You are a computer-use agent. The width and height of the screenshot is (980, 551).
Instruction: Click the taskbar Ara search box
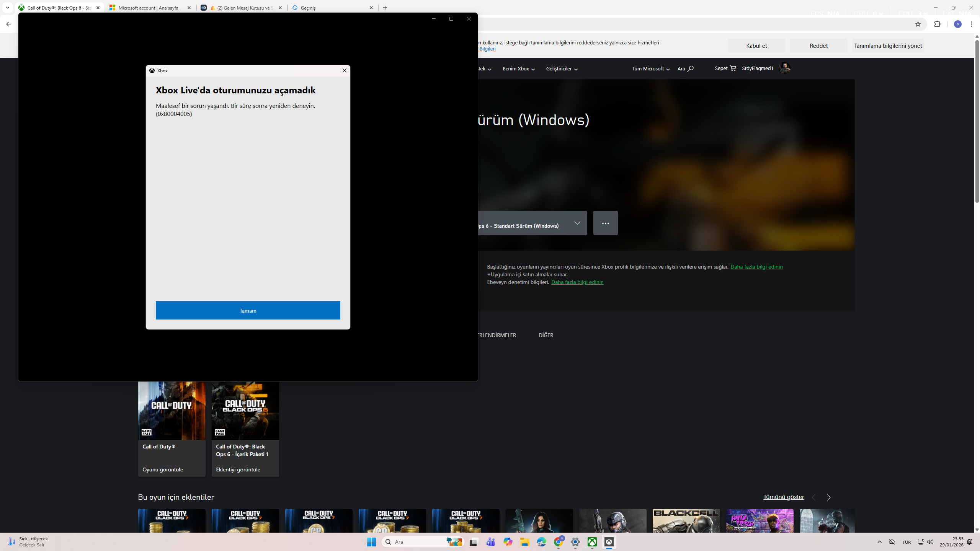point(423,542)
